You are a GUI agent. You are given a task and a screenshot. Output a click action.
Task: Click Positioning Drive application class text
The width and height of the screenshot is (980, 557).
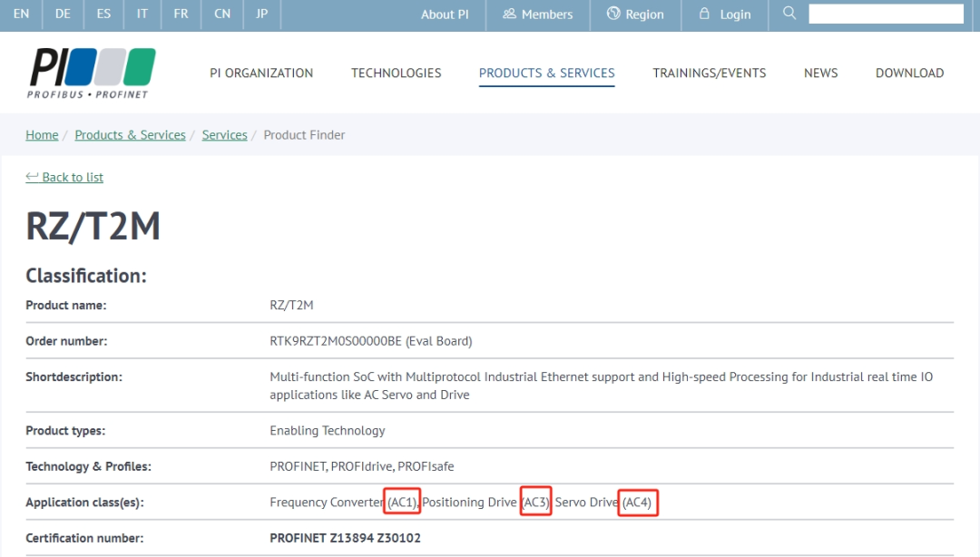click(x=469, y=502)
